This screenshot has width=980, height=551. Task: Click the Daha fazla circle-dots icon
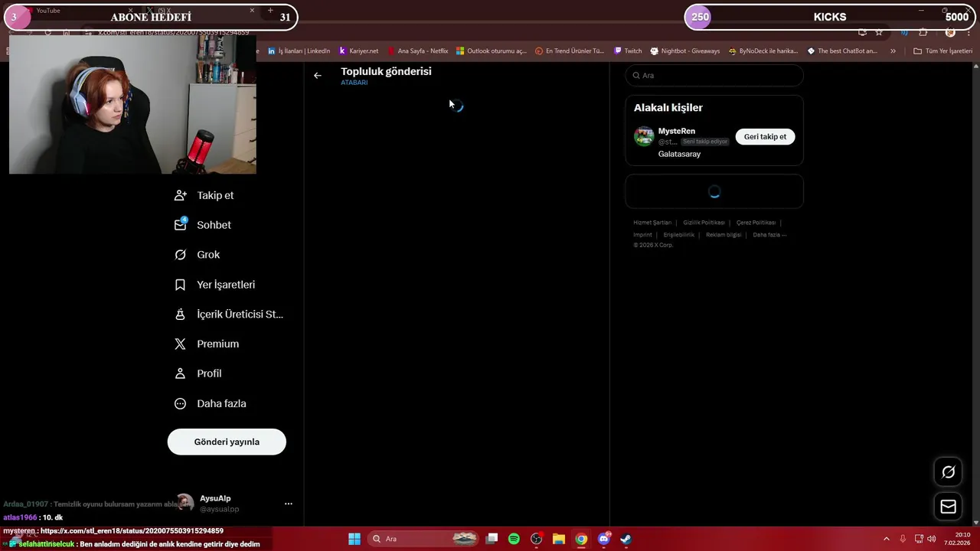(x=181, y=403)
